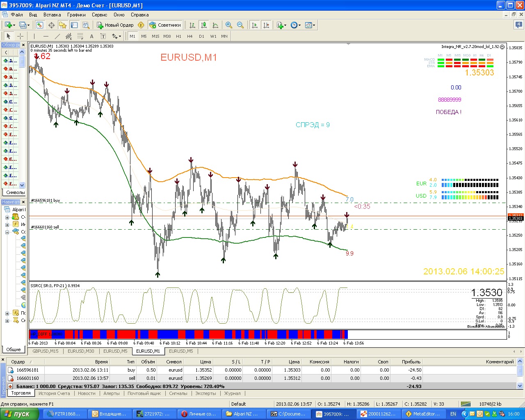Image resolution: width=525 pixels, height=420 pixels.
Task: Zoom in on the chart
Action: coord(229,25)
